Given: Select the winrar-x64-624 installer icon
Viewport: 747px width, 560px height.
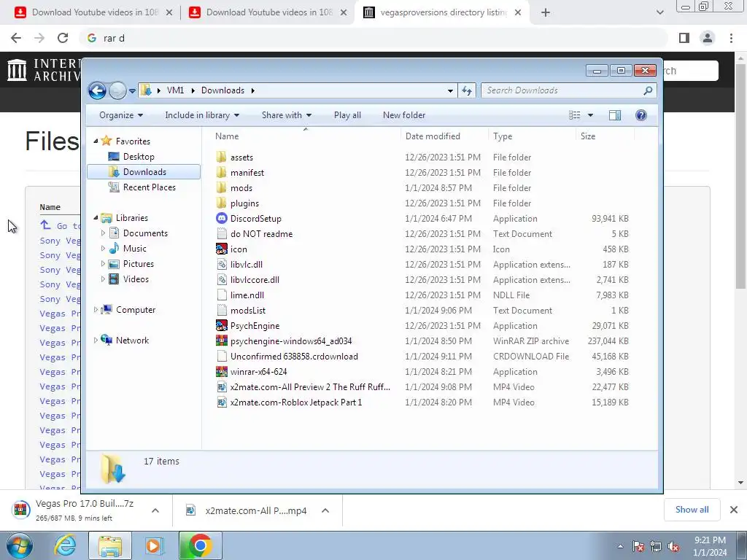Looking at the screenshot, I should 222,371.
